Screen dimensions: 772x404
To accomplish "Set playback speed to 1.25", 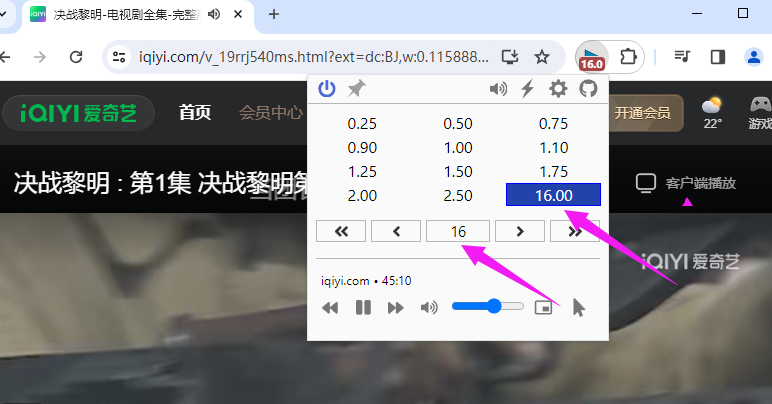I will coord(362,172).
